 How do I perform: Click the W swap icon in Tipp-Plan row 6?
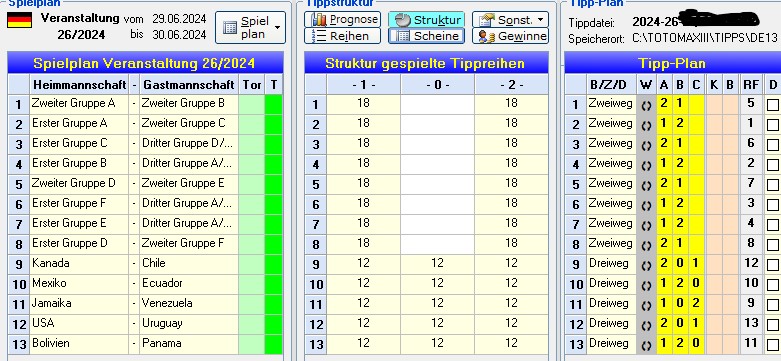tap(647, 205)
